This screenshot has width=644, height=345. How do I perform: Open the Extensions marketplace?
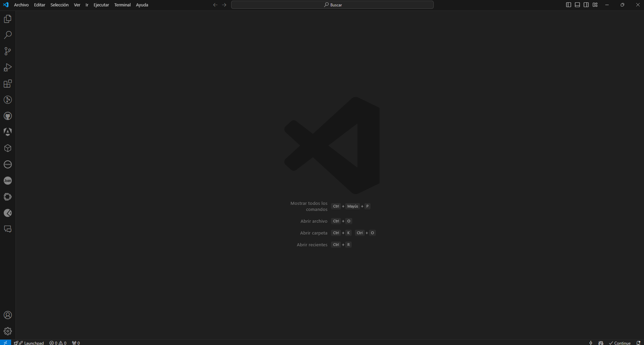coord(7,84)
